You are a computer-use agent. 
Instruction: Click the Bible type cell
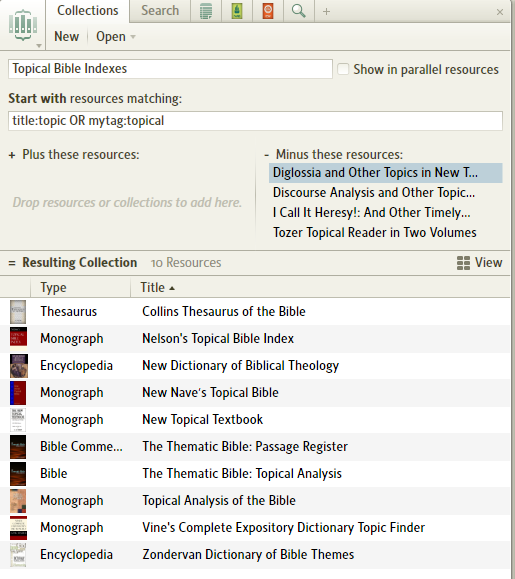(x=54, y=474)
